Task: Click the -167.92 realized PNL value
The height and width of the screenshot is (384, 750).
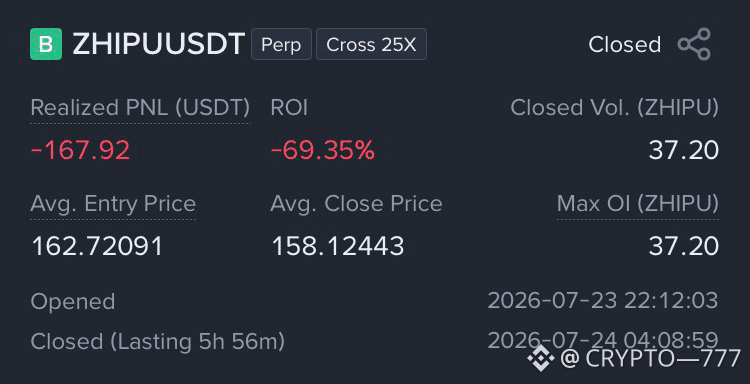Action: point(80,151)
